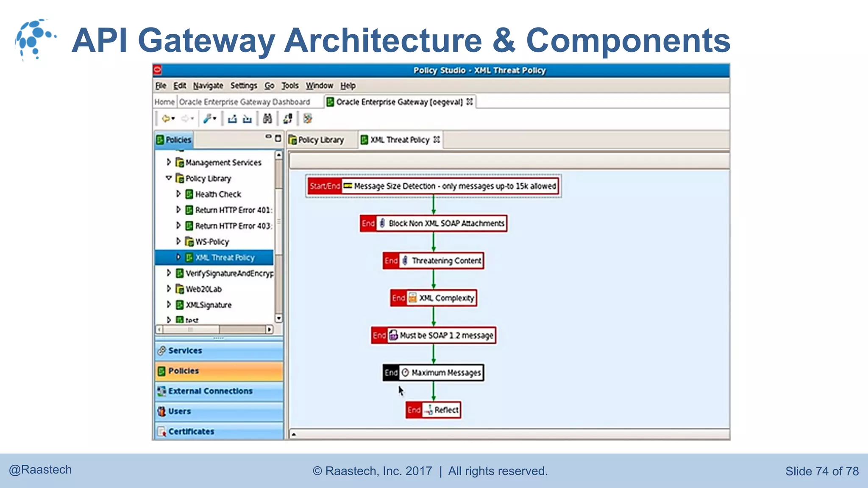Image resolution: width=868 pixels, height=488 pixels.
Task: Open the Settings menu
Action: [x=244, y=86]
